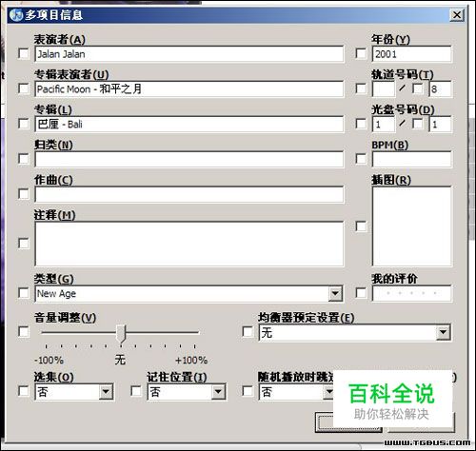Click the iTunes icon in title bar
Viewport: 476px width, 451px height.
click(x=15, y=15)
